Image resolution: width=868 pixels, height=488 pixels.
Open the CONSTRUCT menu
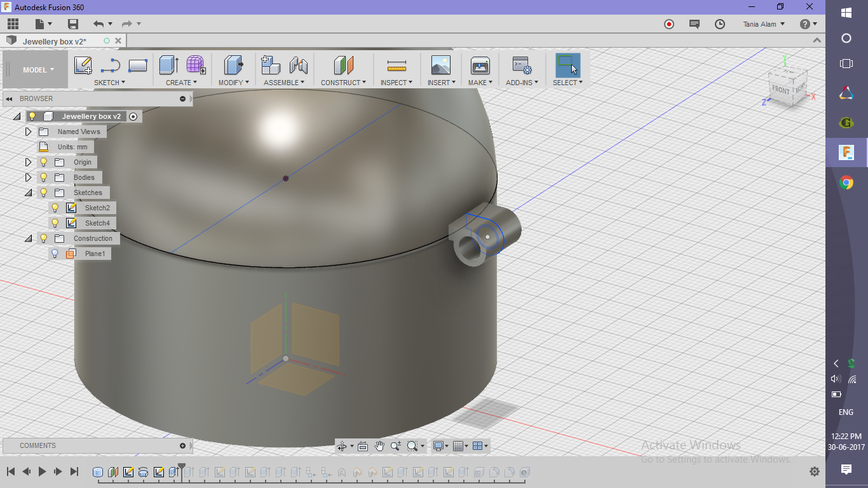tap(343, 83)
